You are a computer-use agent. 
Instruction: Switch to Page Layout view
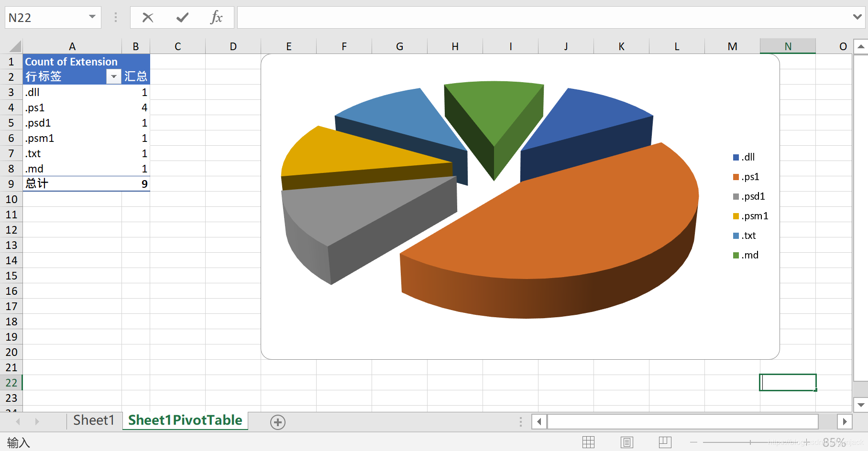(x=627, y=442)
